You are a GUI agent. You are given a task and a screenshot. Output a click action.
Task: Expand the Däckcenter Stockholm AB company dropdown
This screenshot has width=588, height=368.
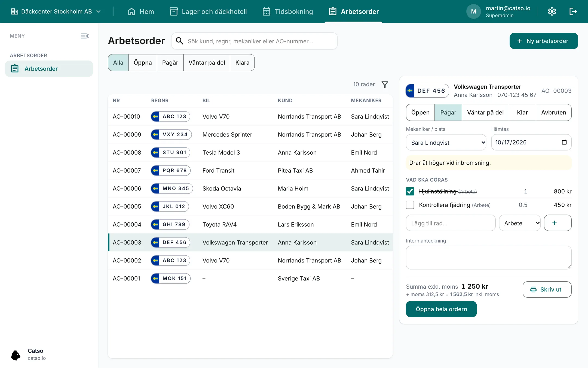(x=56, y=11)
